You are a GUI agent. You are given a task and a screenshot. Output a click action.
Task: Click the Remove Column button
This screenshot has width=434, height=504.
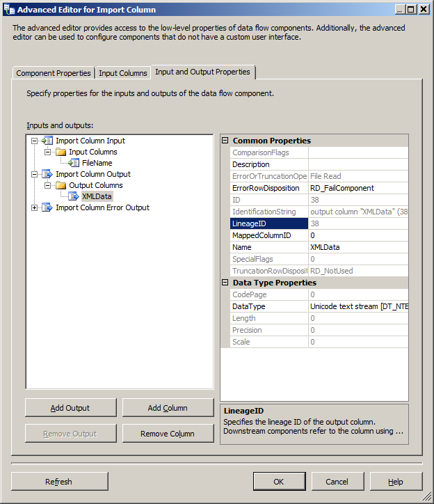click(168, 434)
